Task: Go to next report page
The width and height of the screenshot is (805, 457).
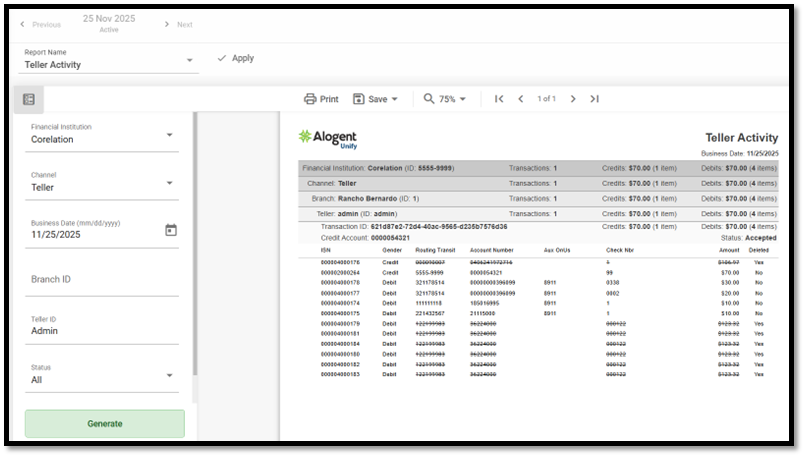Action: (573, 99)
